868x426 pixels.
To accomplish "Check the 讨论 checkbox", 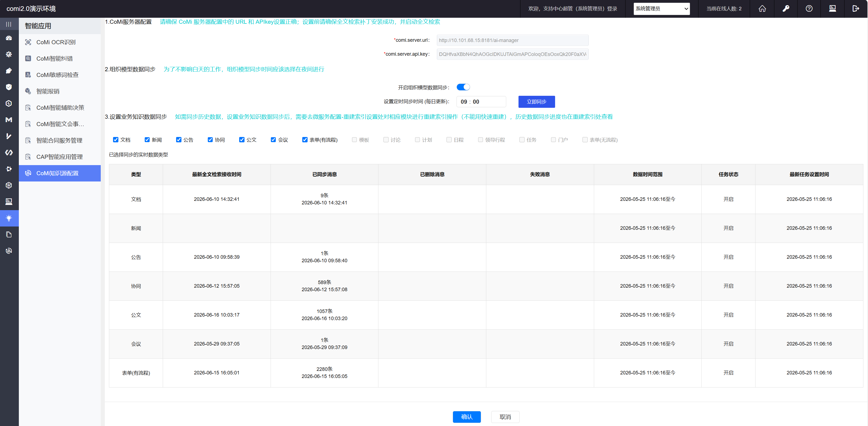I will pos(386,139).
